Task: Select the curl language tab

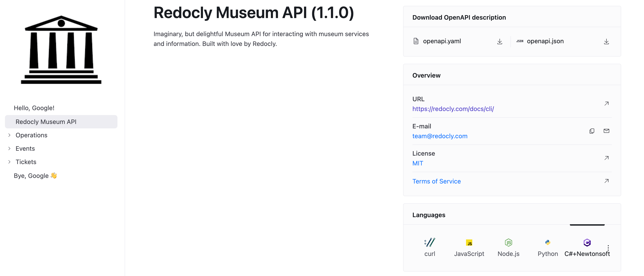Action: coord(429,247)
